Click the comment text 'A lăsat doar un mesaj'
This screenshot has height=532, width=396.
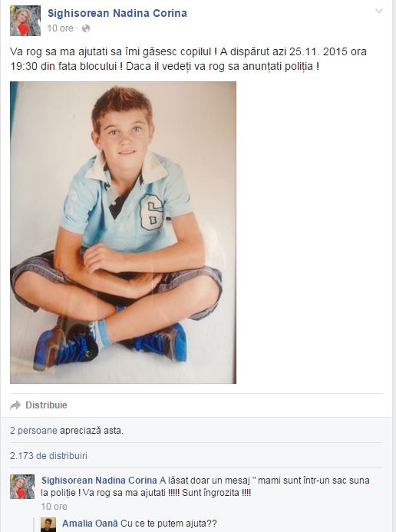[x=204, y=481]
